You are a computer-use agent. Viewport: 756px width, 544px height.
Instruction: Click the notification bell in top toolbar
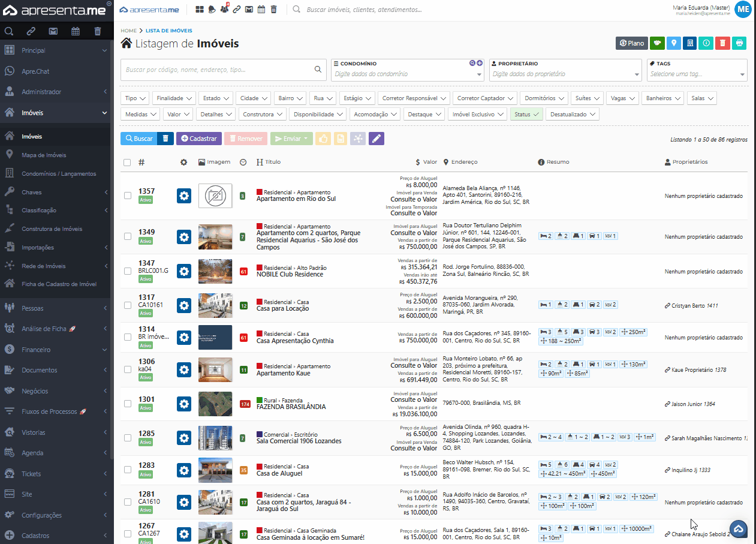(212, 10)
